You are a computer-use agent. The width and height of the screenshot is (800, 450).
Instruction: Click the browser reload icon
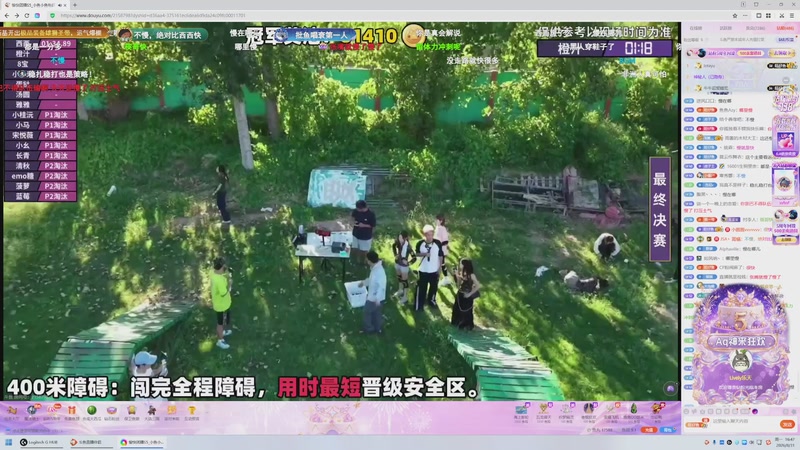pos(27,15)
